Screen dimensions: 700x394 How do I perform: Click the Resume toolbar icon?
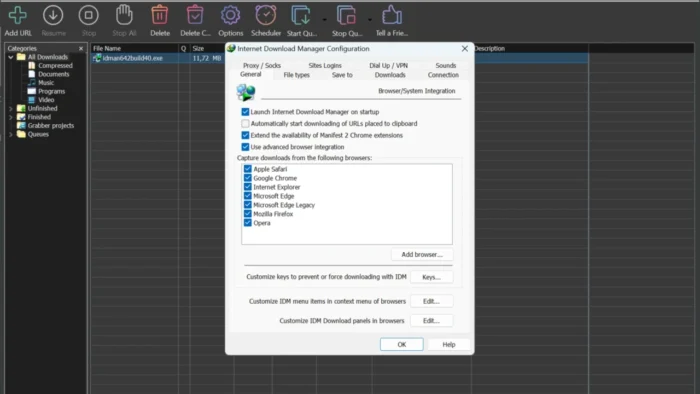pos(53,15)
